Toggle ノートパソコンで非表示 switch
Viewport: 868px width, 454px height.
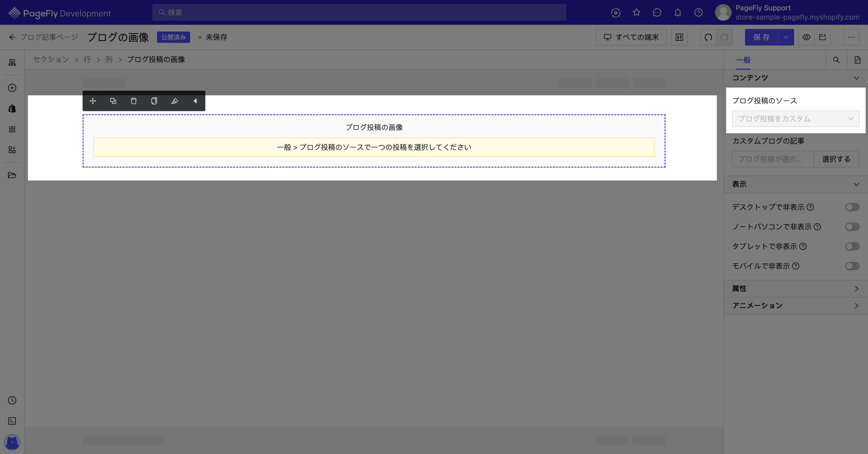852,227
